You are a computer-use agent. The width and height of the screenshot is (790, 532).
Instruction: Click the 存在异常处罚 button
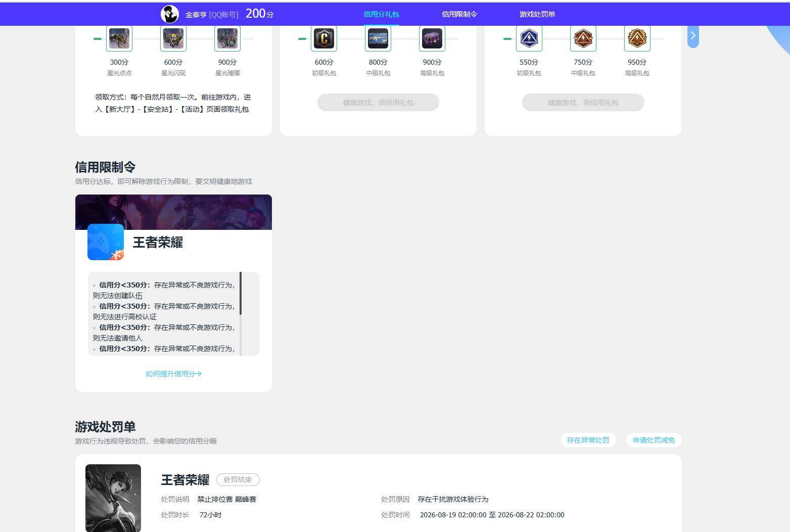pyautogui.click(x=588, y=440)
